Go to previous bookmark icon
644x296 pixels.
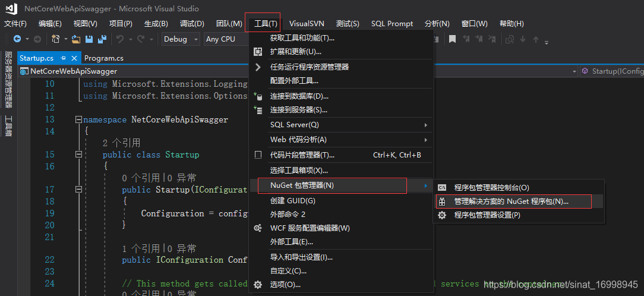(x=466, y=39)
